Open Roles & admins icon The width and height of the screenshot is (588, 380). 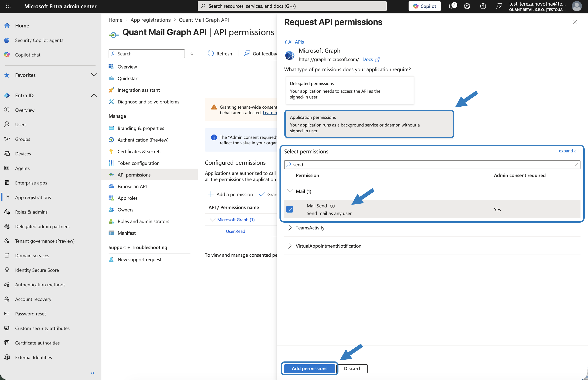click(7, 212)
